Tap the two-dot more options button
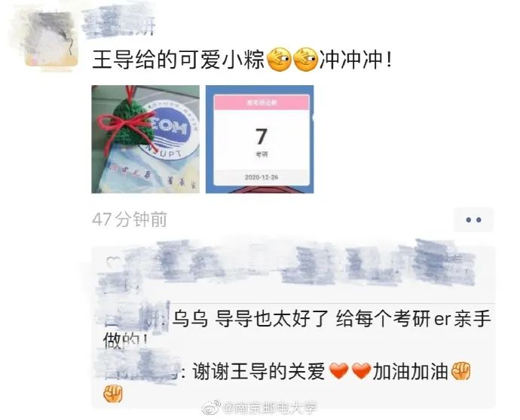The height and width of the screenshot is (420, 520). [x=473, y=219]
